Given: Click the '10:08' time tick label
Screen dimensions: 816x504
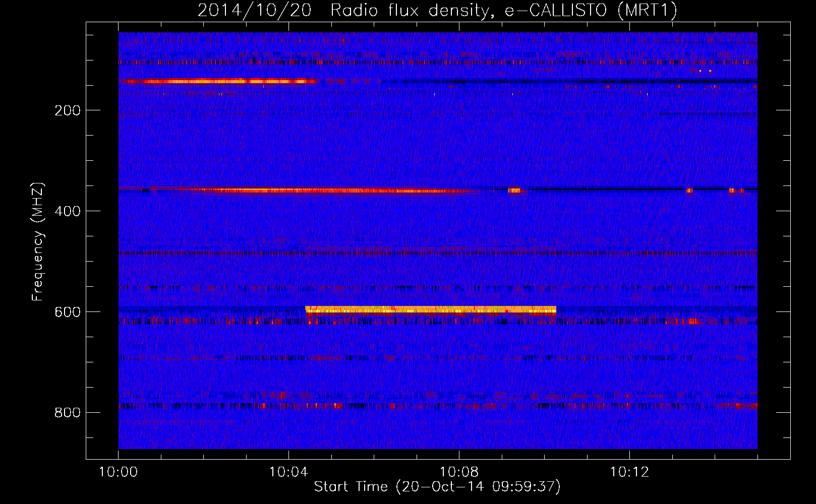Looking at the screenshot, I should 459,472.
